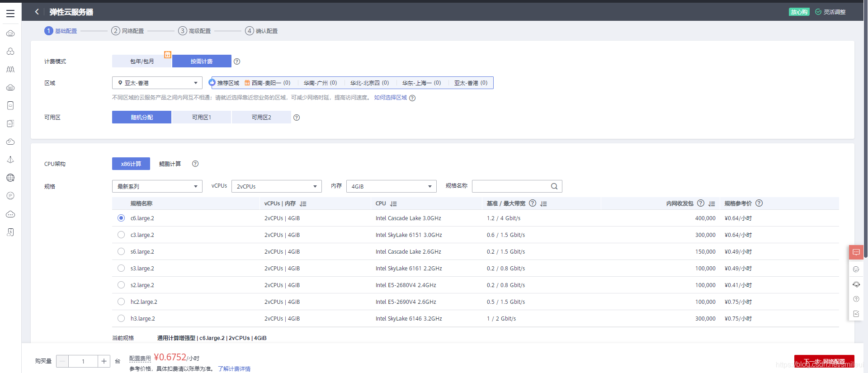Select the c3.large.2 flavor radio button
This screenshot has width=868, height=373.
click(121, 235)
